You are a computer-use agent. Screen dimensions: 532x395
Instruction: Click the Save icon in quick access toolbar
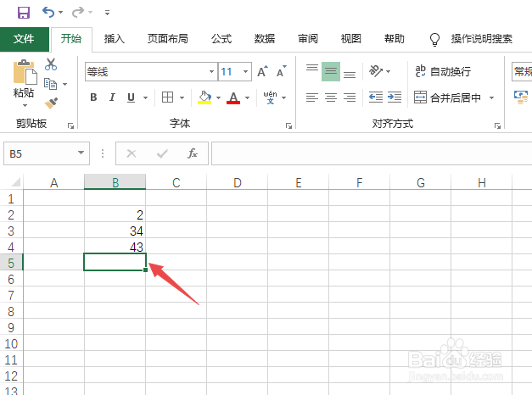pos(24,13)
